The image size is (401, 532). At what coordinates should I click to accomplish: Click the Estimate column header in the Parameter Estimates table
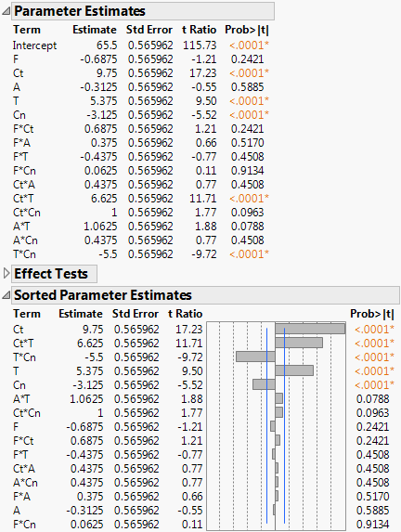pos(95,30)
